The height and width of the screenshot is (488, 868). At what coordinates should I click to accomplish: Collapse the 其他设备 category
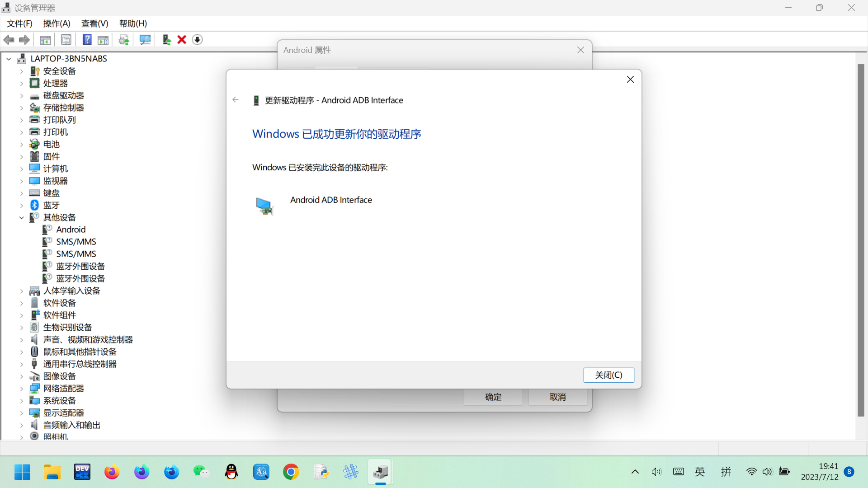click(21, 218)
